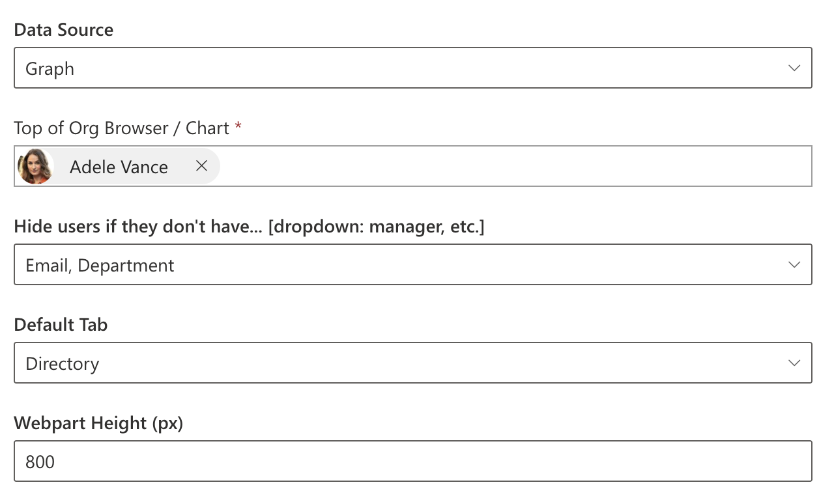Click the Email, Department selected value

tap(100, 266)
